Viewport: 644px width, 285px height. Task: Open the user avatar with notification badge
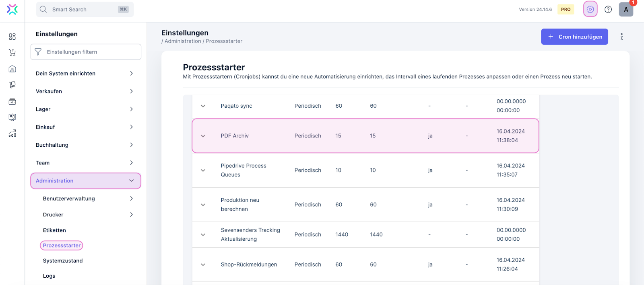626,9
